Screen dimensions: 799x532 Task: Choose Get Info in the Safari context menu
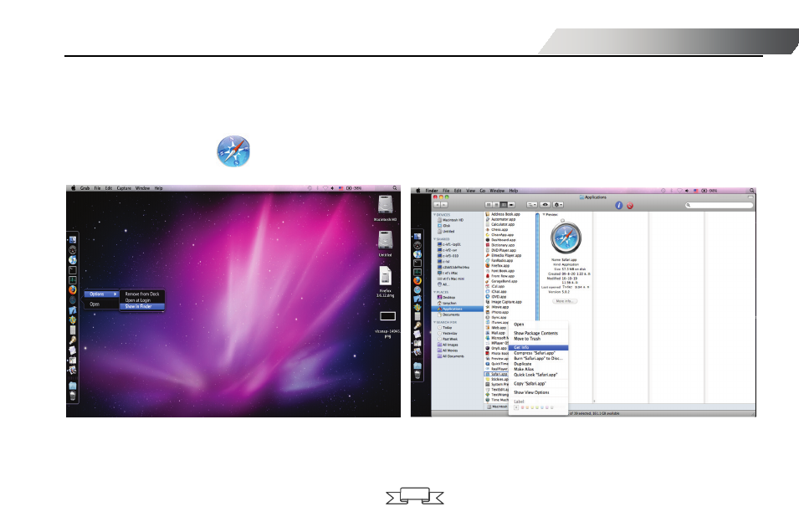tap(539, 347)
